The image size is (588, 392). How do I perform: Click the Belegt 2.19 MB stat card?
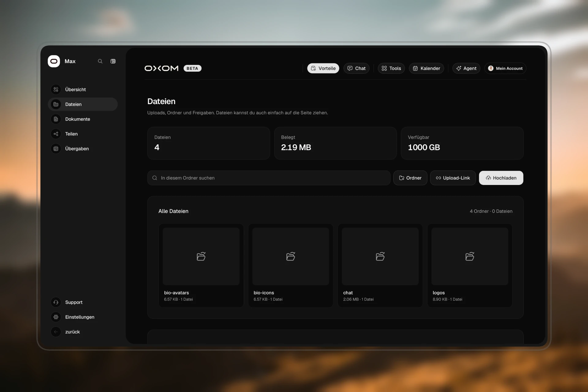(x=335, y=143)
